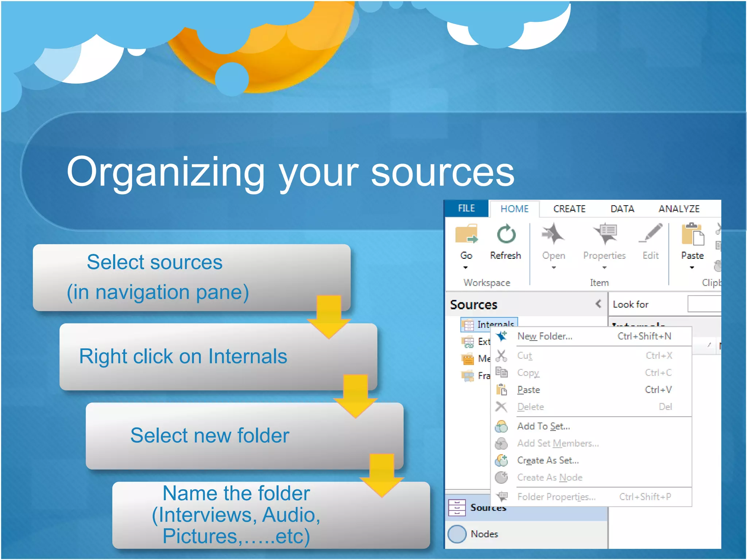Image resolution: width=747 pixels, height=560 pixels.
Task: Select Cut entry in context menu
Action: [x=591, y=355]
